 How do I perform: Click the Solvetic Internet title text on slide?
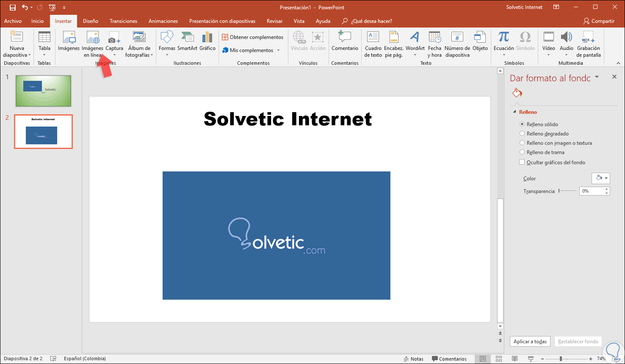[288, 119]
